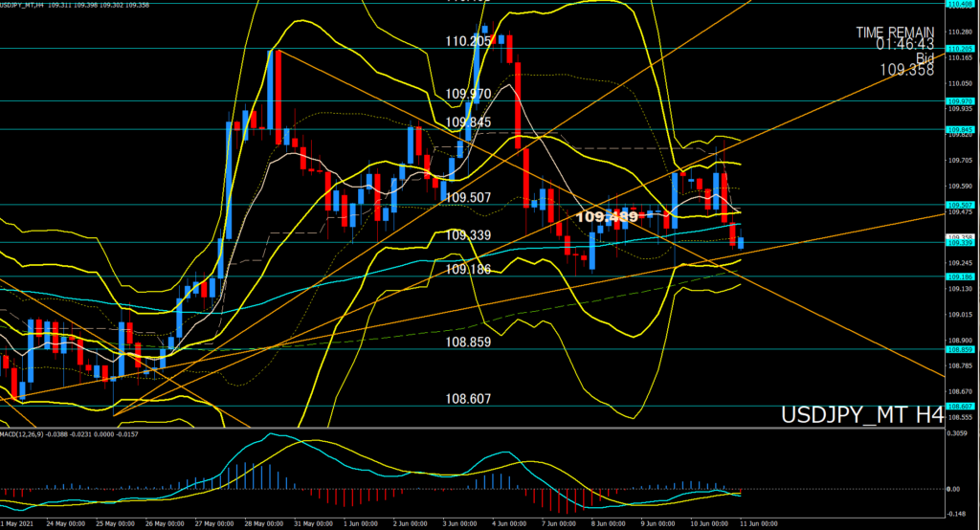The width and height of the screenshot is (980, 530).
Task: Click the 110.280 price axis value
Action: (x=960, y=32)
